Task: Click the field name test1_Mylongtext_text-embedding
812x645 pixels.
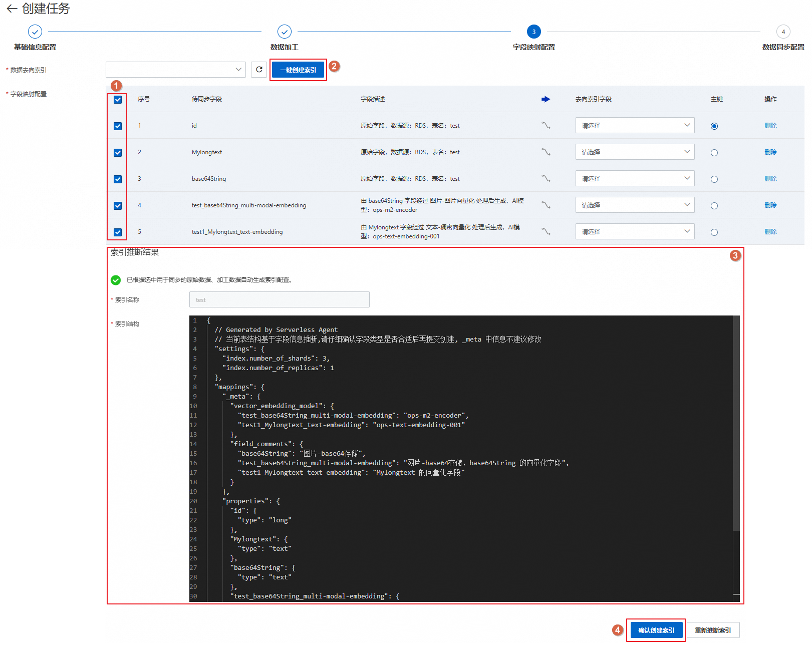Action: 237,232
